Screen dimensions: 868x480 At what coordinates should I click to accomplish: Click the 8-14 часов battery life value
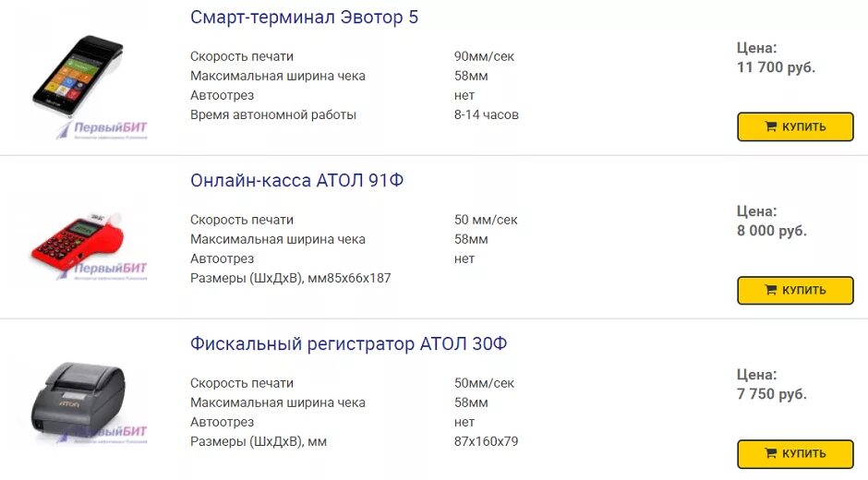[486, 114]
